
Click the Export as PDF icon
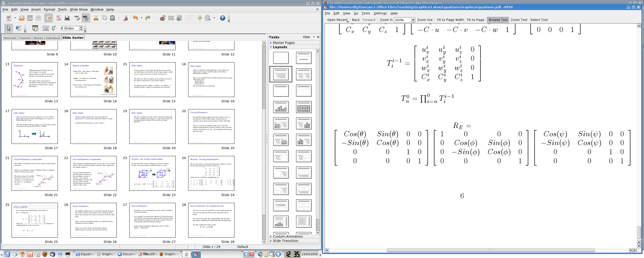coord(59,18)
